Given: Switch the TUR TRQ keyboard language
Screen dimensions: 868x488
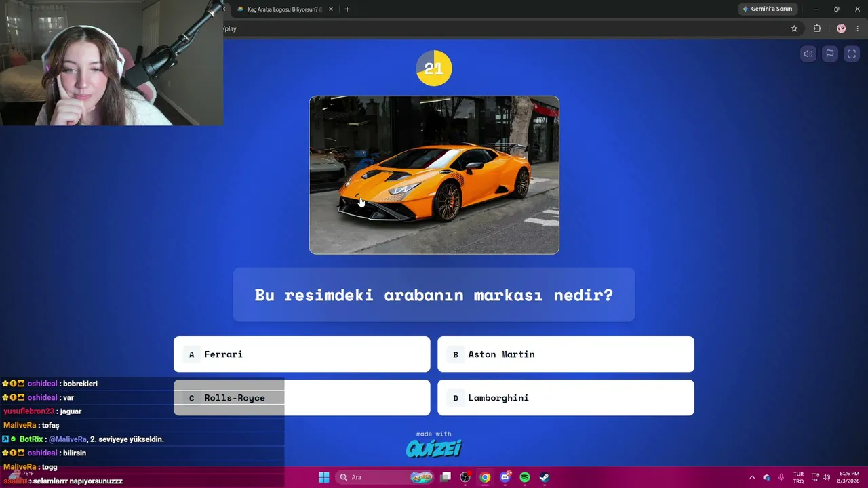Looking at the screenshot, I should tap(799, 477).
